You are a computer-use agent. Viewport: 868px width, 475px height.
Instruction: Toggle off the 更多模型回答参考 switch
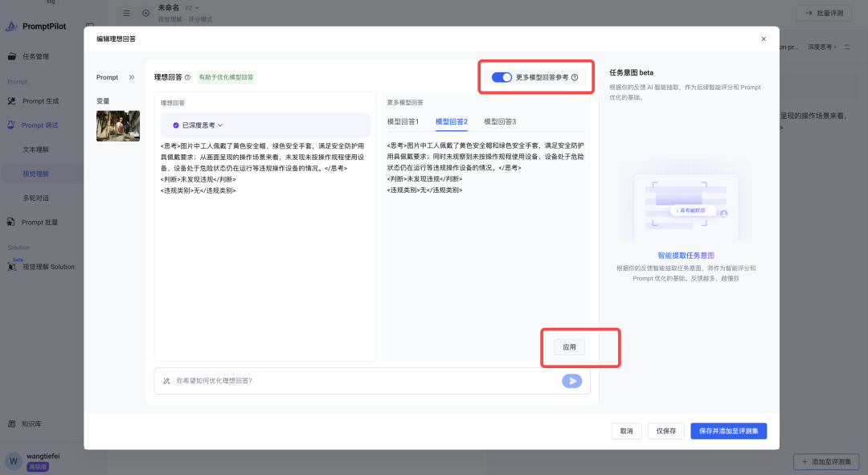(x=502, y=77)
